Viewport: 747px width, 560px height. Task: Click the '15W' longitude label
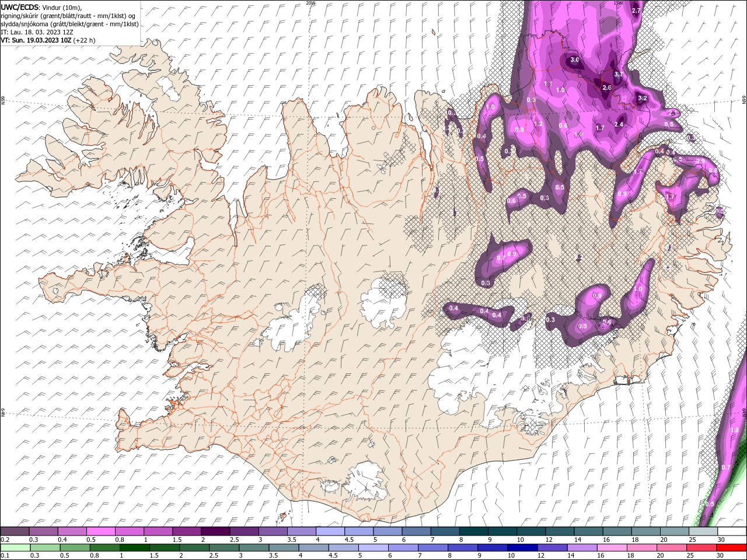(x=619, y=2)
